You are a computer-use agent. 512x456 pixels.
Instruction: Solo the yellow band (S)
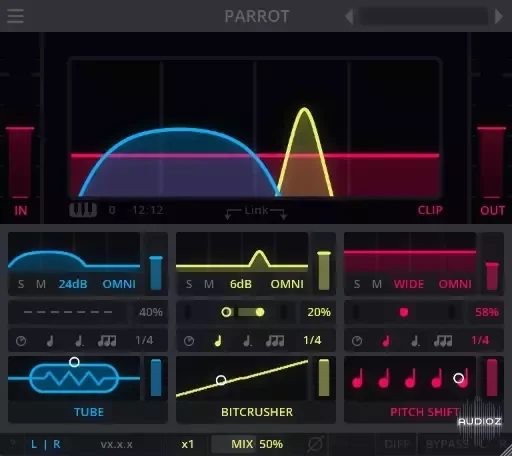click(189, 284)
